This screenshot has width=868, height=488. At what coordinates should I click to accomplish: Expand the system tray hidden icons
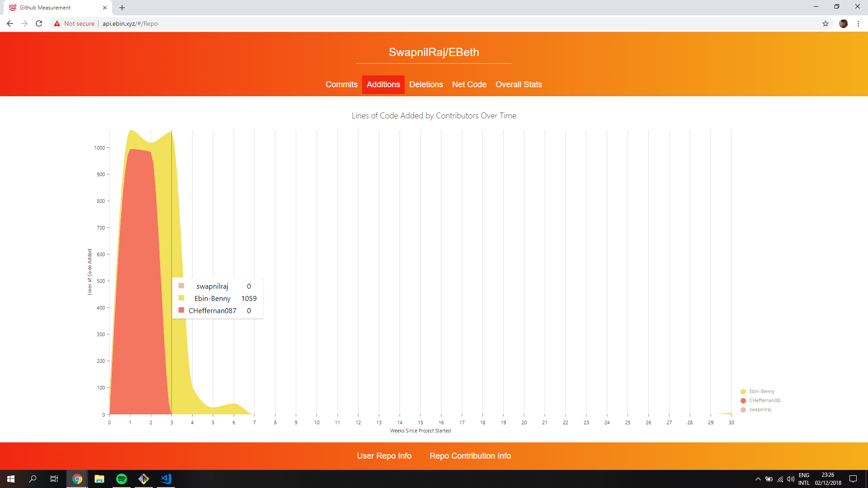point(758,479)
